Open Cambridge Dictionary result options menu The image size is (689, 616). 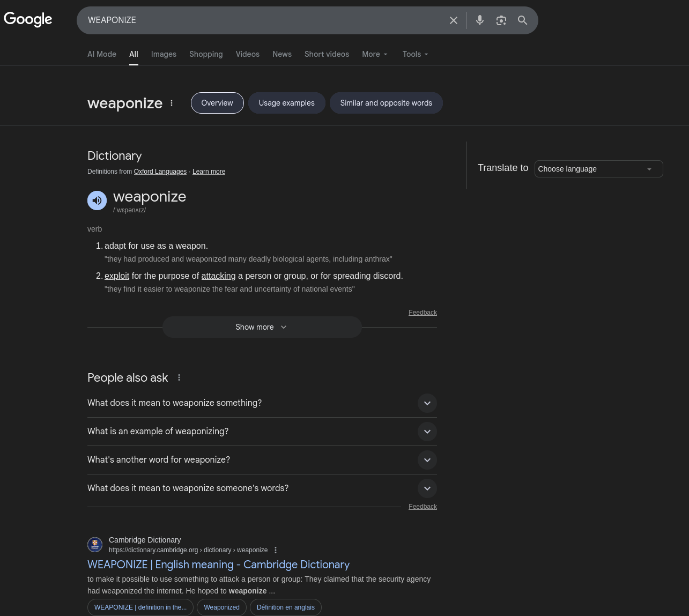276,550
